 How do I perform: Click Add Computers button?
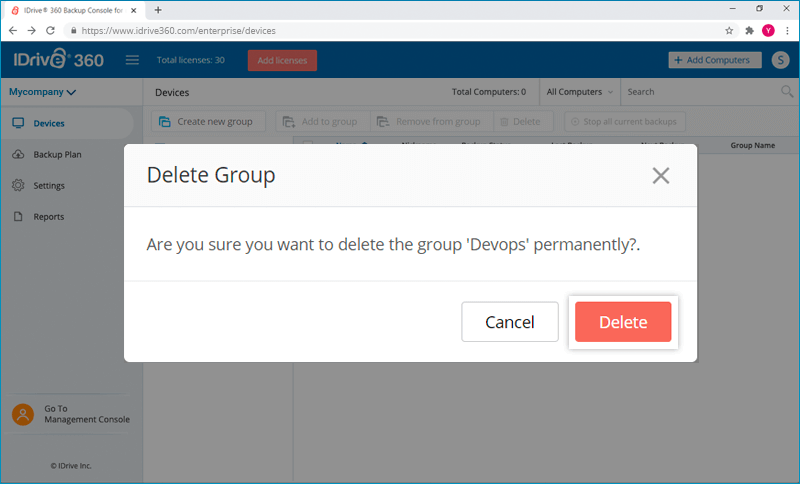(x=715, y=60)
